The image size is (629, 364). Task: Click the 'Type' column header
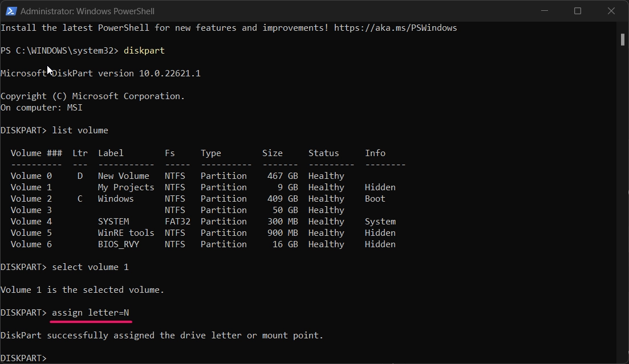tap(210, 153)
